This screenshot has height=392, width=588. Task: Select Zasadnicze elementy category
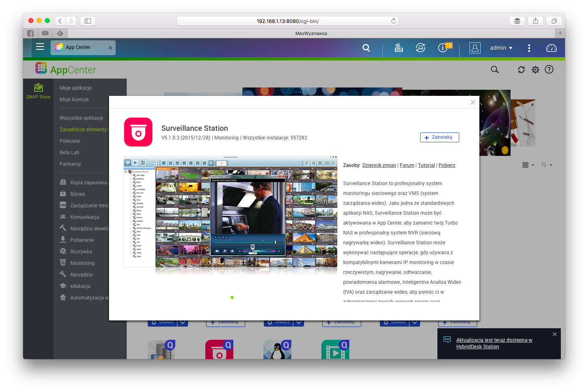(x=84, y=130)
